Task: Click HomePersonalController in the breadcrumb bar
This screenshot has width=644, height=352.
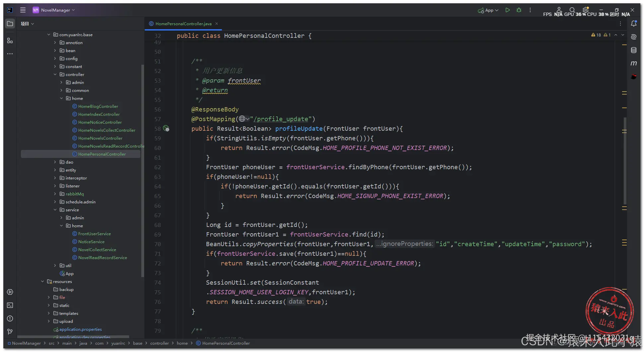Action: [x=226, y=343]
